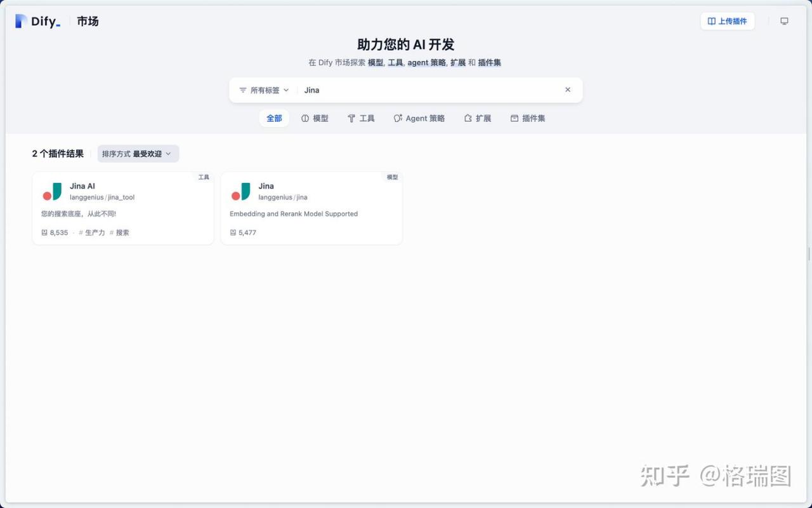Click the filter icon beside 所有标签
Viewport: 812px width, 508px height.
pyautogui.click(x=243, y=90)
